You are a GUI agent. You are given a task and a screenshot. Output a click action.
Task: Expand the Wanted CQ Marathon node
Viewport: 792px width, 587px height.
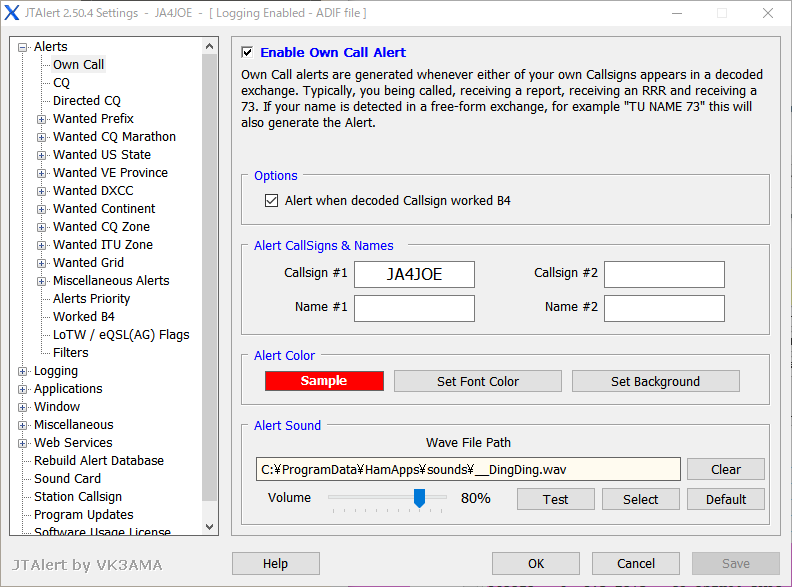pyautogui.click(x=41, y=137)
